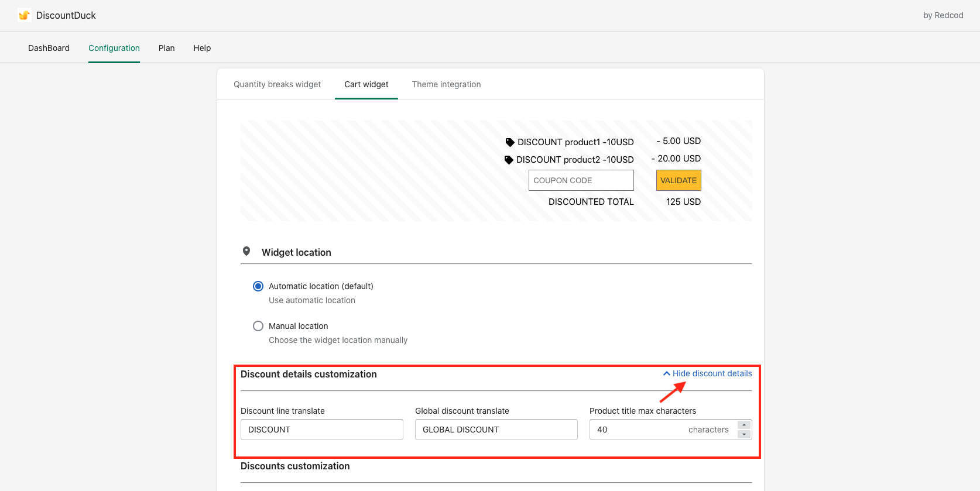Image resolution: width=980 pixels, height=491 pixels.
Task: Open the DashBoard tab
Action: coord(49,48)
